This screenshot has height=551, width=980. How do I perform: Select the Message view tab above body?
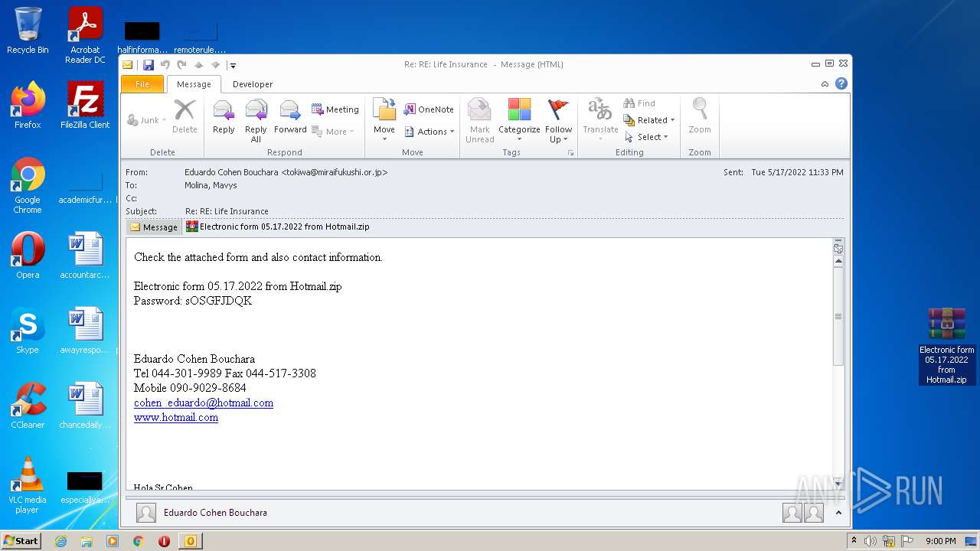[x=154, y=227]
